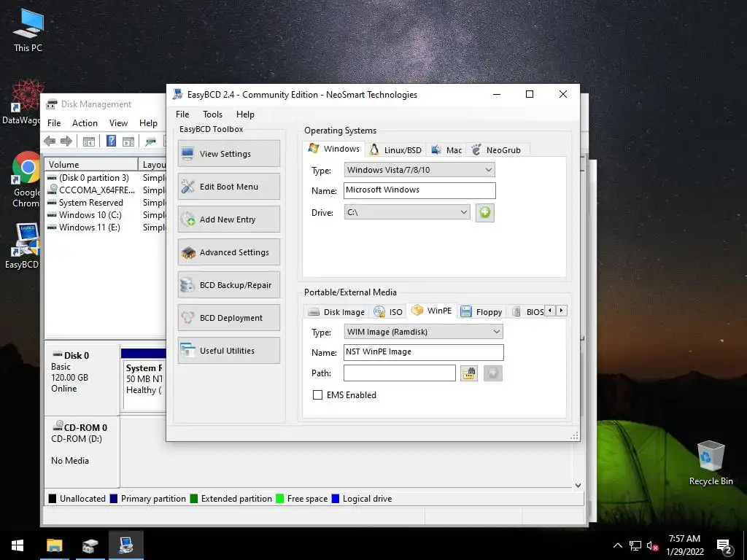Open File Explorer from taskbar
Screen dimensions: 747x560
tap(54, 545)
